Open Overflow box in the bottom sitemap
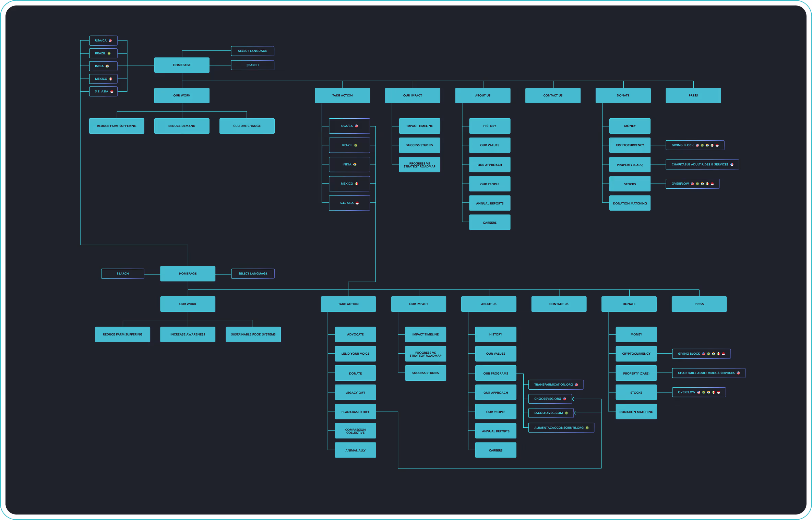 [699, 392]
